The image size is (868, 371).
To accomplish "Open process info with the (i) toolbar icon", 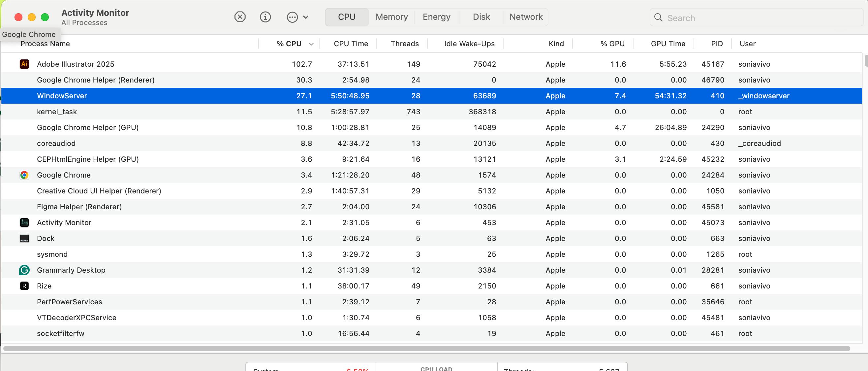I will point(265,17).
